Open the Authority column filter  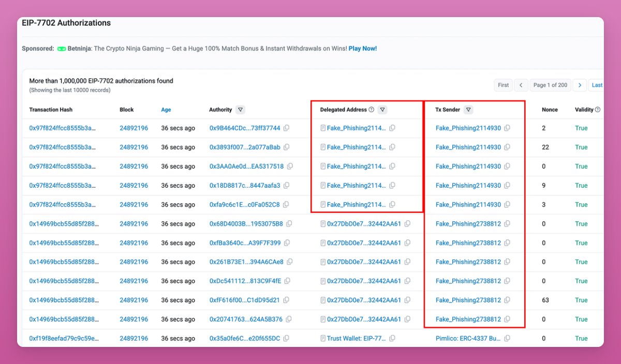pos(240,110)
